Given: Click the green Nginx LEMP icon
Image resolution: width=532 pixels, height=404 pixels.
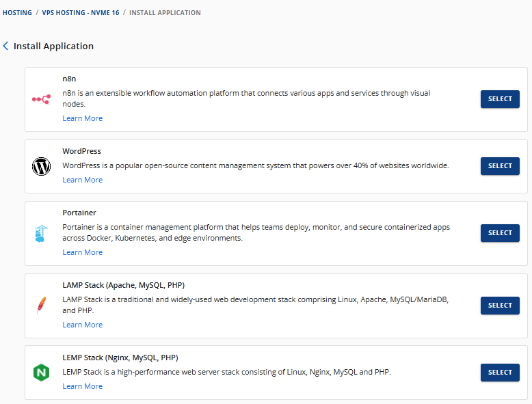Looking at the screenshot, I should [42, 373].
